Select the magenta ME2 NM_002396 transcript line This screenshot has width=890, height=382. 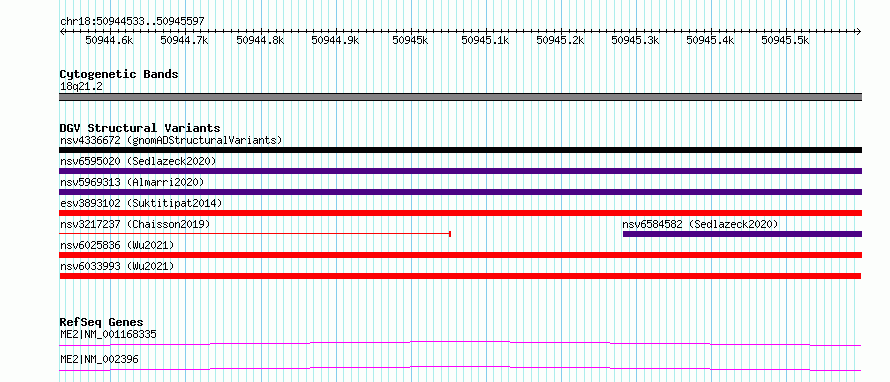[460, 369]
